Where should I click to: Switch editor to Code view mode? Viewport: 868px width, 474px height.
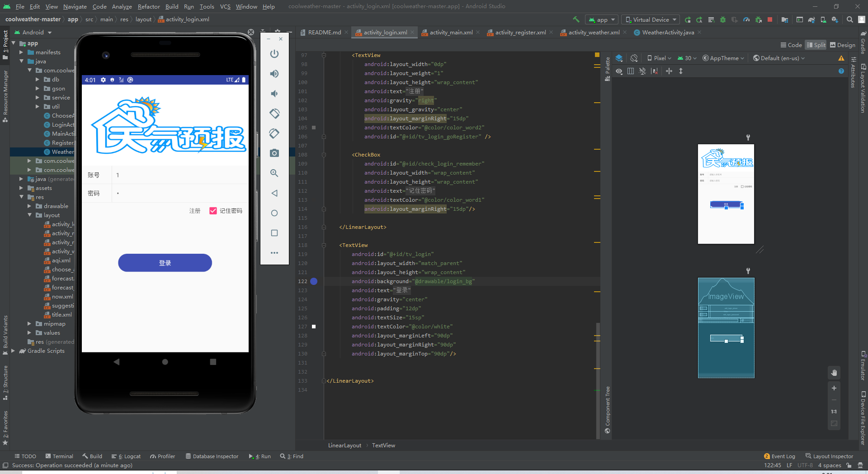(791, 45)
